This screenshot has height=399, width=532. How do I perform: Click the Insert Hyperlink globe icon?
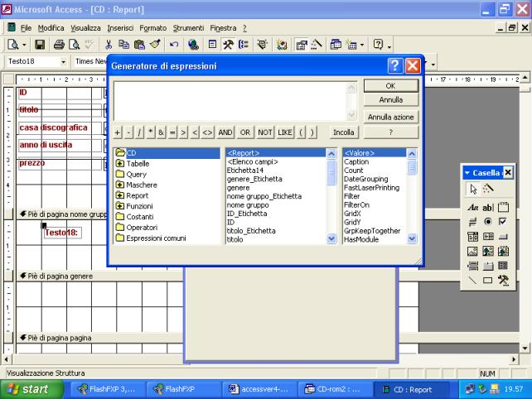[x=193, y=45]
